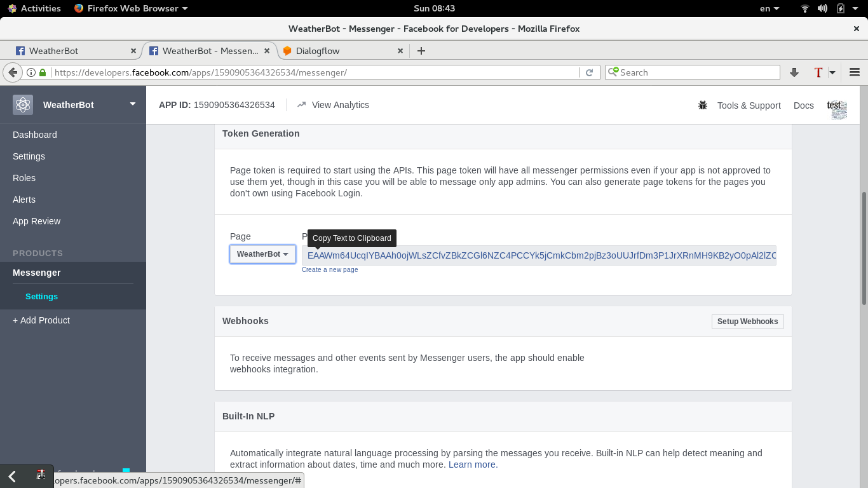Open Alerts in the sidebar
The image size is (868, 488).
coord(24,200)
